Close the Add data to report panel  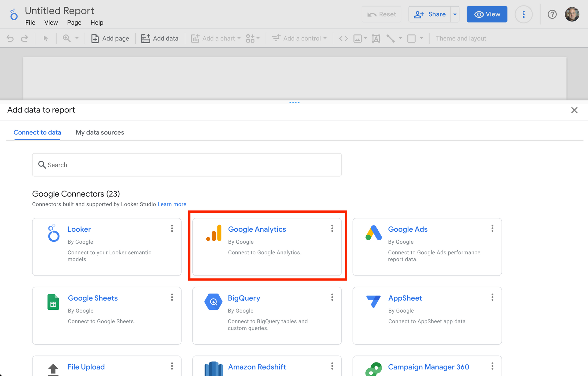[574, 110]
